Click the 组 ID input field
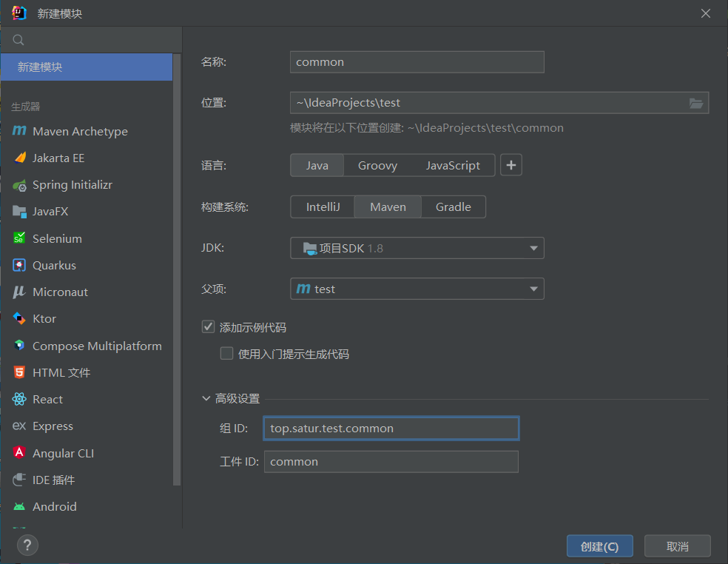Viewport: 728px width, 564px height. 391,429
